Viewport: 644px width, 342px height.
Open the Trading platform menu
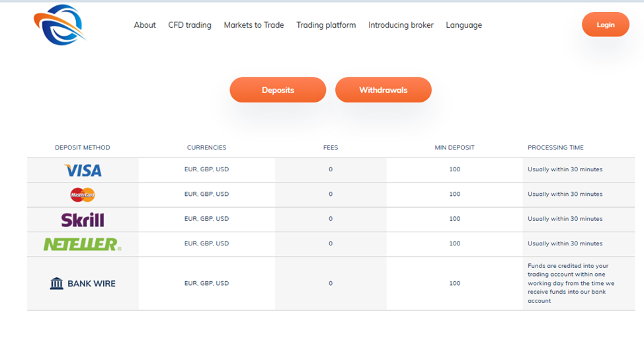[326, 25]
